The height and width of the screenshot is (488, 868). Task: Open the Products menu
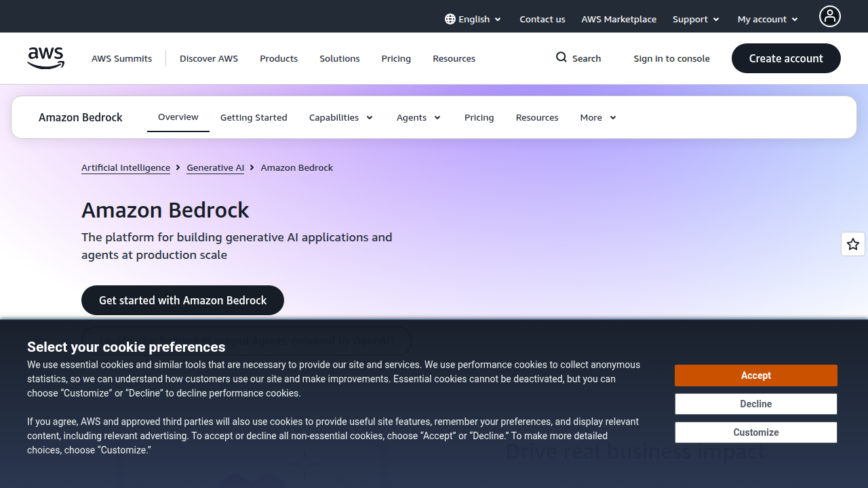point(279,58)
